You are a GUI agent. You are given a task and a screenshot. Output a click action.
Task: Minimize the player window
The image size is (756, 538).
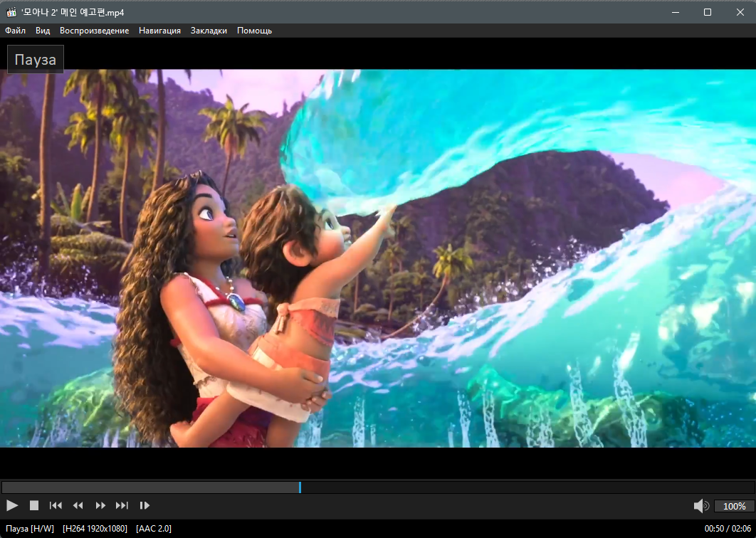coord(676,12)
